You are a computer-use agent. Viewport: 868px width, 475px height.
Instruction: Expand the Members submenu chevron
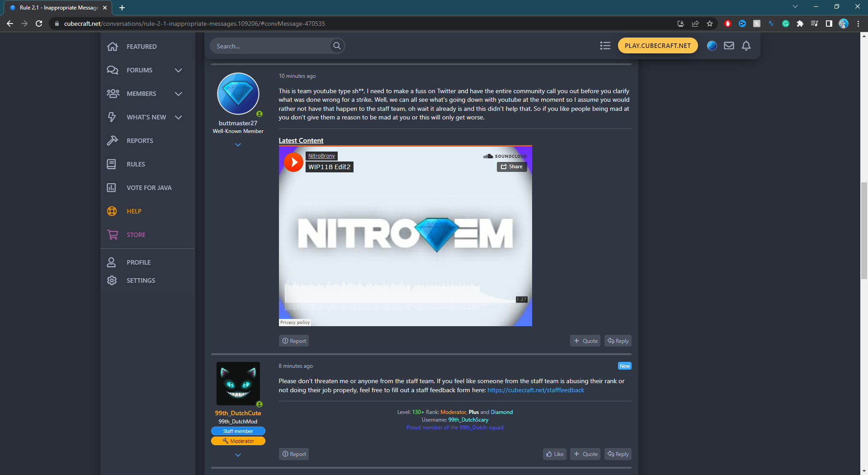[179, 94]
